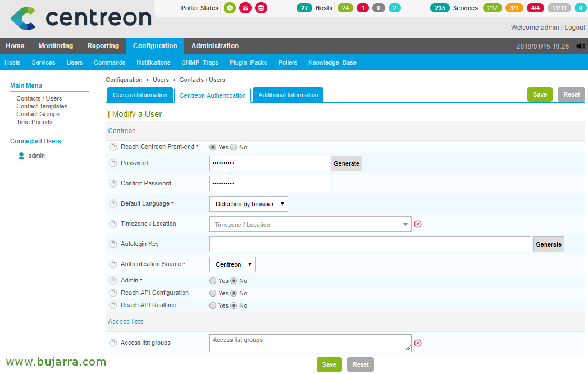Click the total services badge 235
Viewport: 588px width, 374px height.
click(440, 8)
